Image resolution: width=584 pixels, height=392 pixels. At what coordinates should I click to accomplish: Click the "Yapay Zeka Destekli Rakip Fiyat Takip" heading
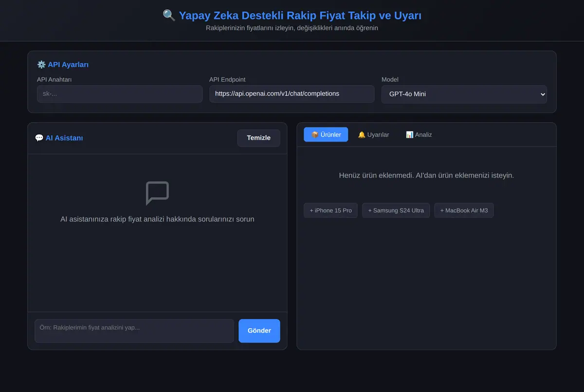pyautogui.click(x=300, y=16)
